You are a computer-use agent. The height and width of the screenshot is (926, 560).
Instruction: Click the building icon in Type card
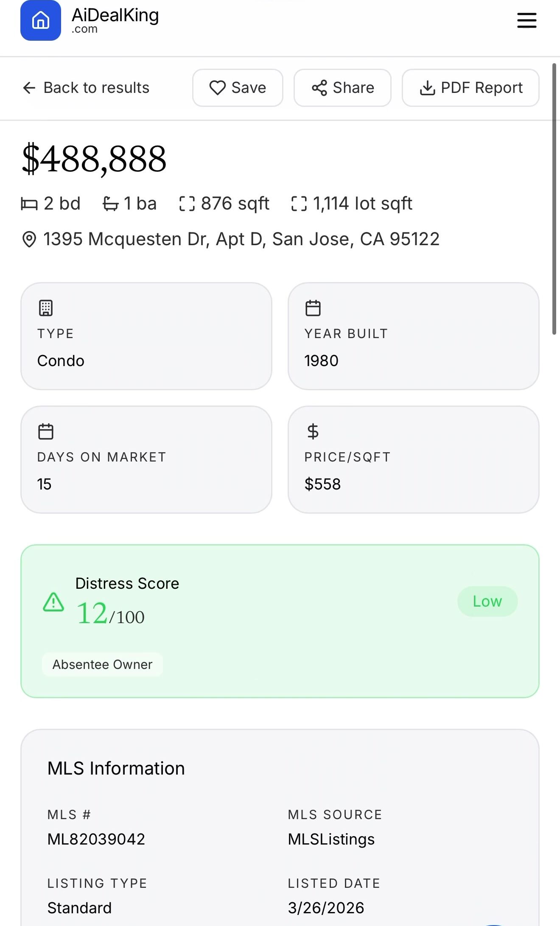tap(46, 308)
